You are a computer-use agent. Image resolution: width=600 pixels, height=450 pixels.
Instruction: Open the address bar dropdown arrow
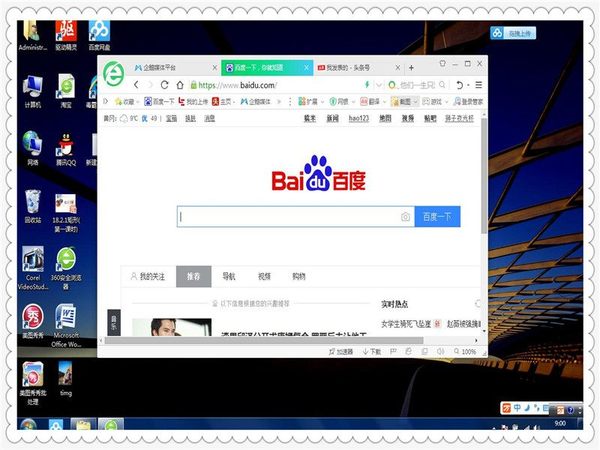(379, 85)
